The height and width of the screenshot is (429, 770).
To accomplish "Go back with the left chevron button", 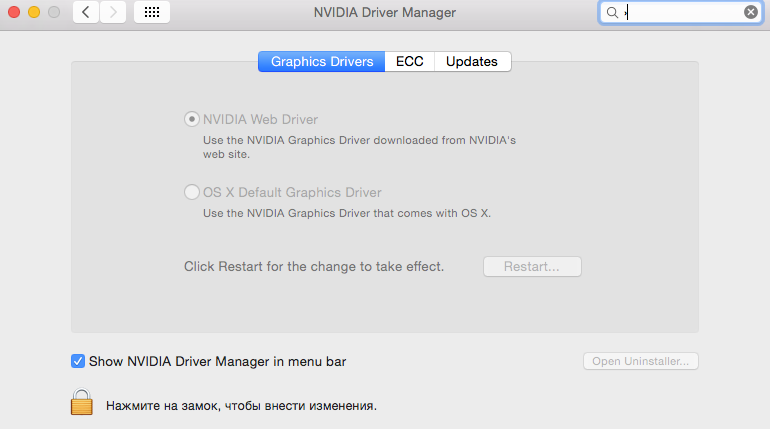I will coord(86,12).
